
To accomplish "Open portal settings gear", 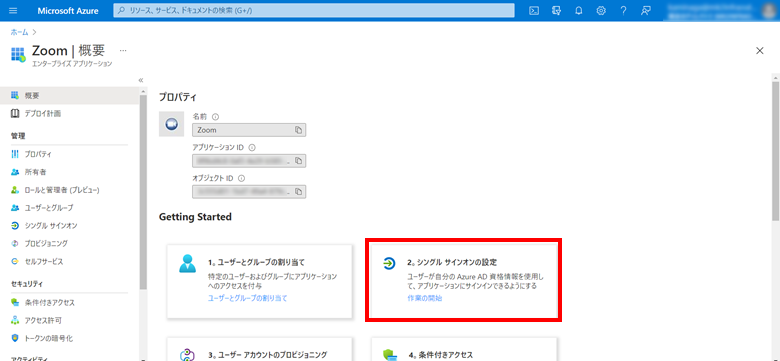I will [x=601, y=10].
